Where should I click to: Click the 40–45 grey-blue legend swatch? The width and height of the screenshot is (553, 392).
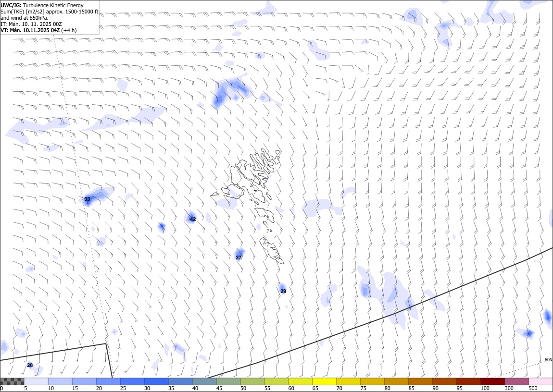point(204,381)
